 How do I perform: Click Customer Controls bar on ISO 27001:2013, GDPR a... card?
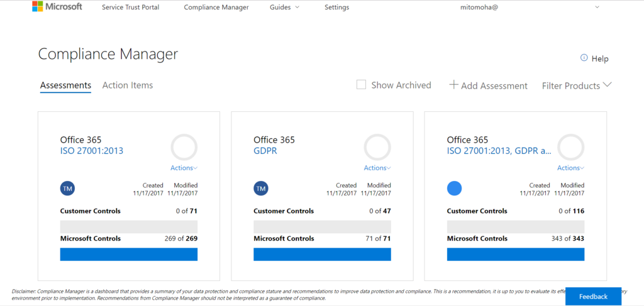coord(516,227)
